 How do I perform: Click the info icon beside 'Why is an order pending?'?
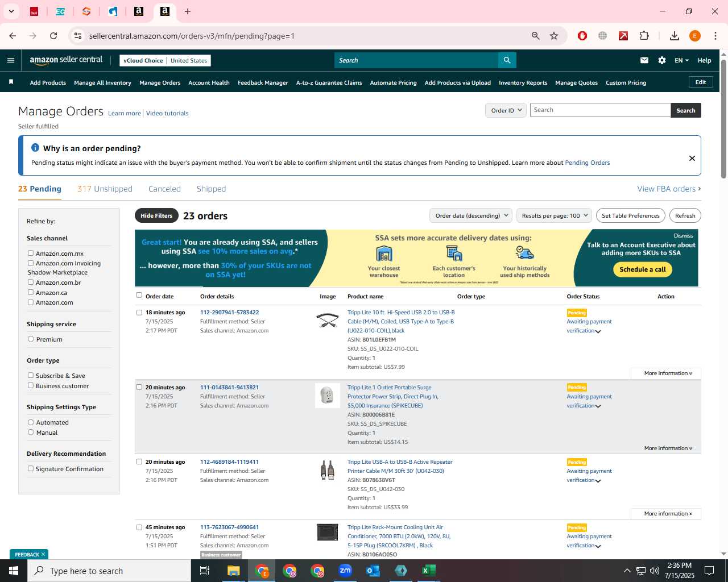click(x=35, y=148)
